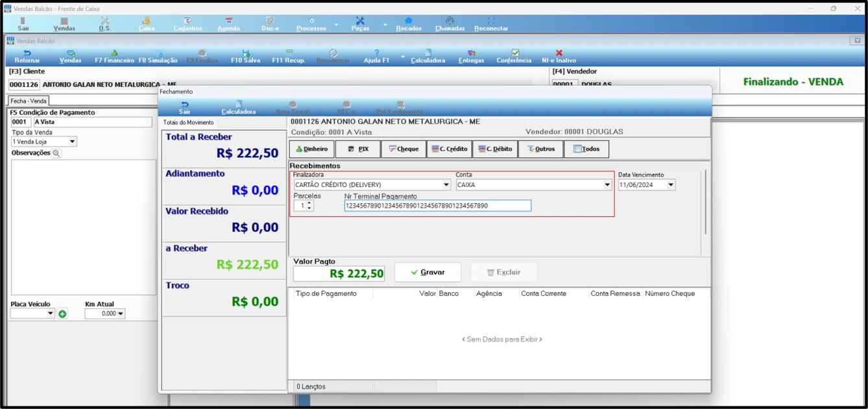The height and width of the screenshot is (409, 868).
Task: Choose C. Débito payment method
Action: pos(495,149)
